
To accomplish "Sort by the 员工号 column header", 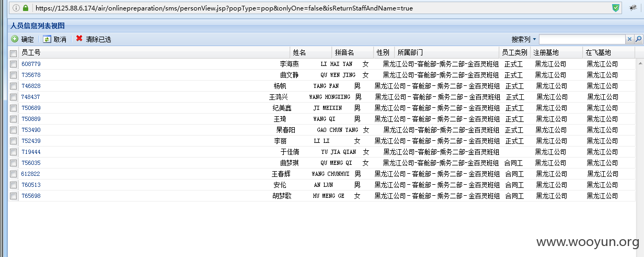I will click(154, 52).
